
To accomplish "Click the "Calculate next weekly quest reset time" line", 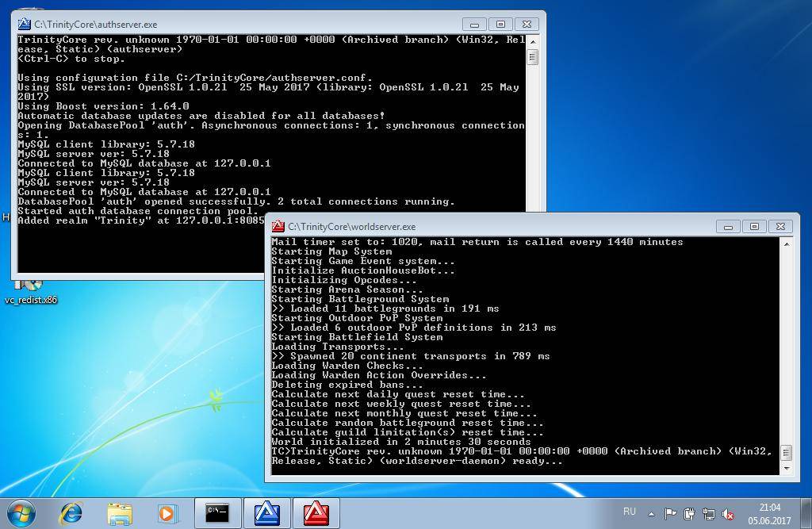I will click(x=401, y=404).
